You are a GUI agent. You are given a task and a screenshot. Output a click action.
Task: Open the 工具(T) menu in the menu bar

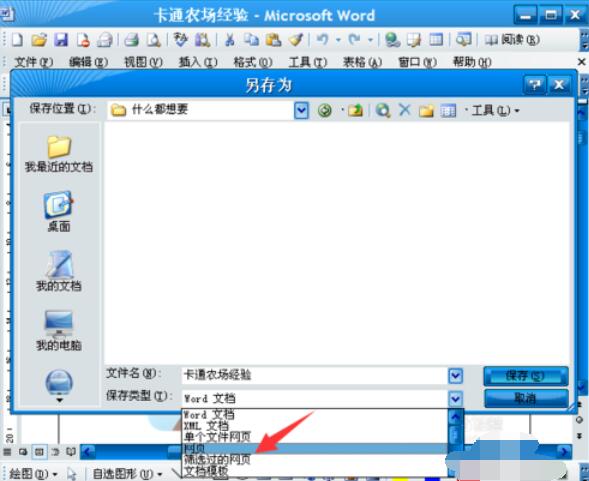[x=308, y=62]
